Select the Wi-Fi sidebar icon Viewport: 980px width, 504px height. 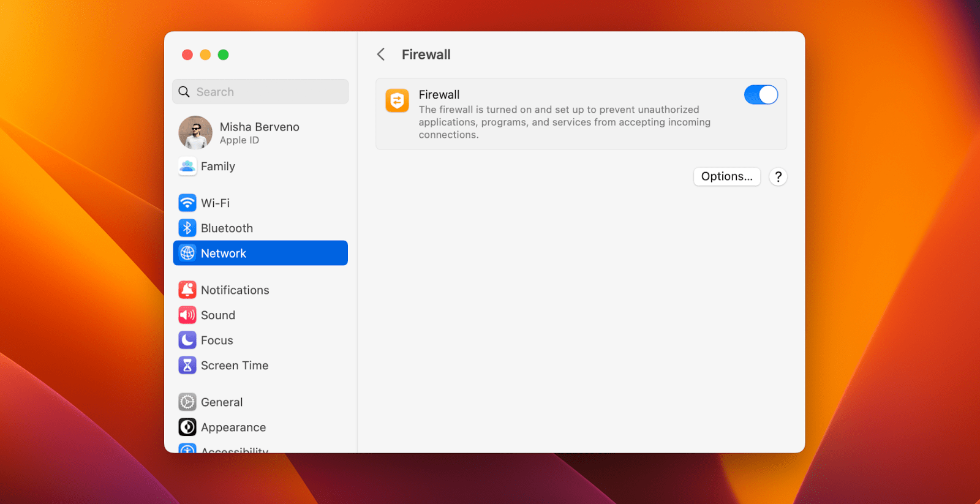click(187, 203)
